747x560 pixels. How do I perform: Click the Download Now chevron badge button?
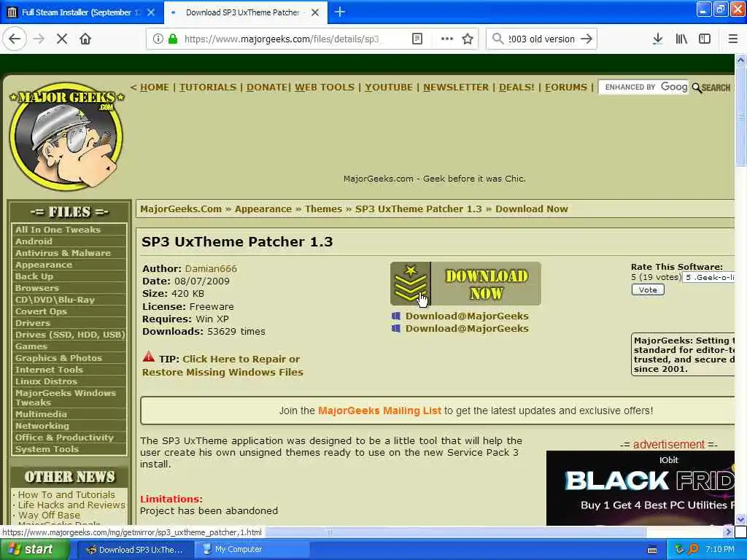click(x=465, y=284)
